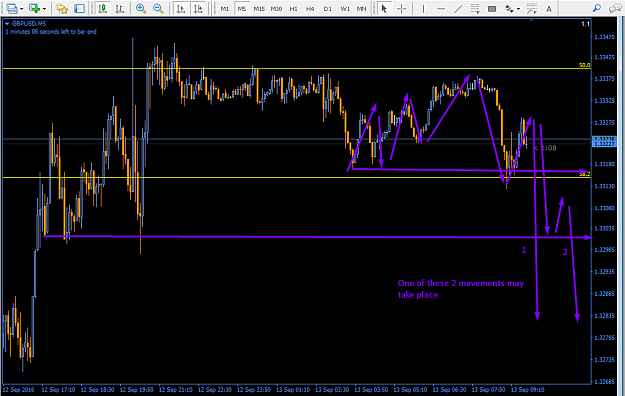This screenshot has height=396, width=625.
Task: Select the crosshair tool
Action: coord(401,8)
